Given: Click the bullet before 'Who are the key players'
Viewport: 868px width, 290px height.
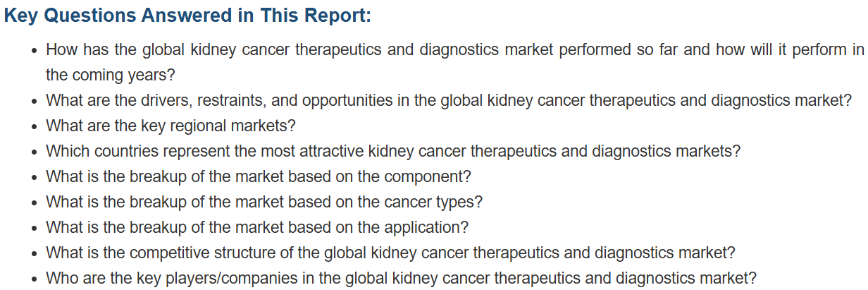Looking at the screenshot, I should pyautogui.click(x=35, y=279).
